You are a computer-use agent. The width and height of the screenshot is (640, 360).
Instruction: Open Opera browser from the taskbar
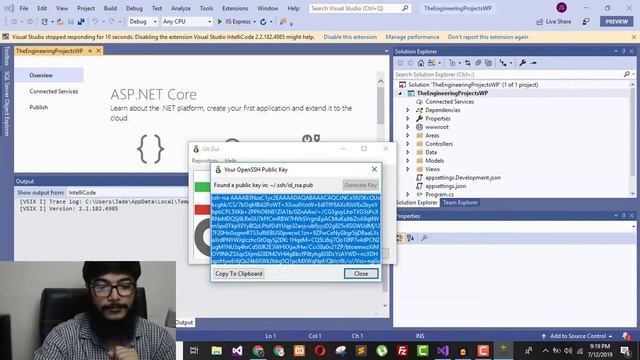pos(320,351)
